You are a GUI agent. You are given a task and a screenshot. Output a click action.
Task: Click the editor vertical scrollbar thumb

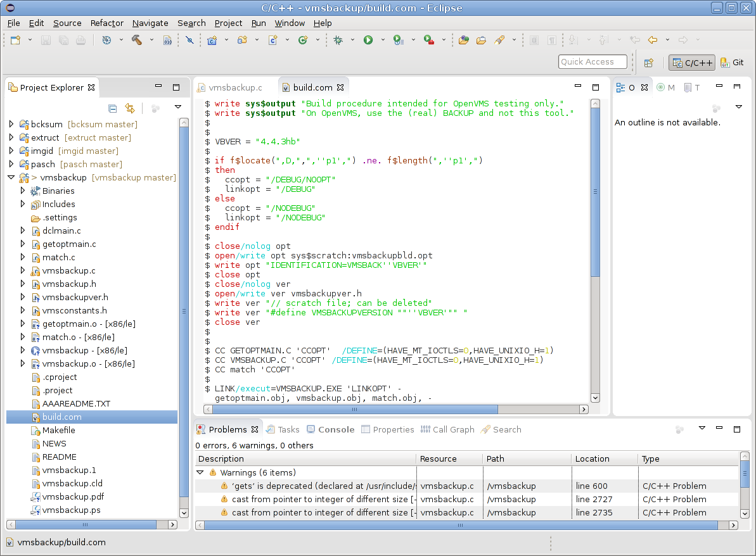click(596, 193)
